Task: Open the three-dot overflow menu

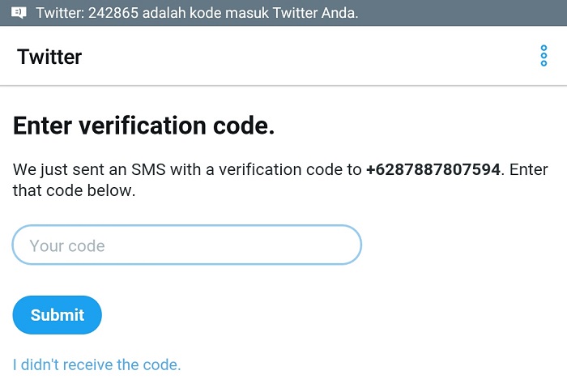Action: [544, 57]
